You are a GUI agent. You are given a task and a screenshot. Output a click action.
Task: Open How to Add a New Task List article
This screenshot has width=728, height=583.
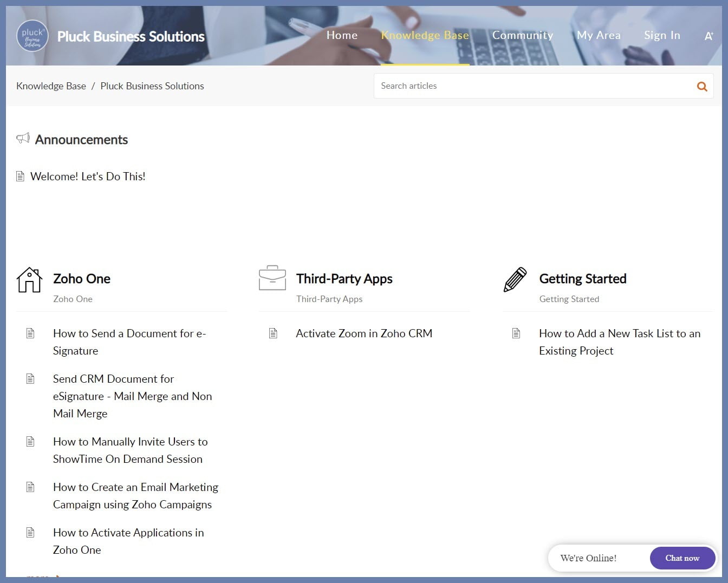coord(620,342)
